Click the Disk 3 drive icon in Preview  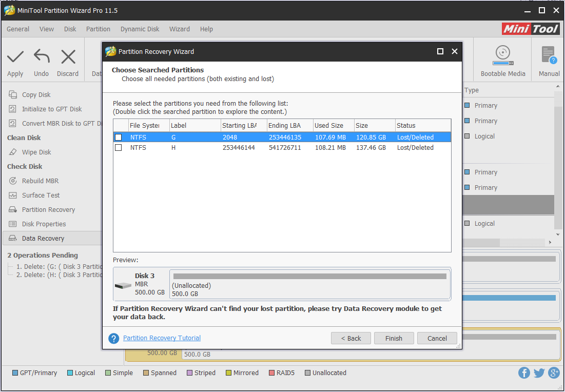pyautogui.click(x=123, y=286)
